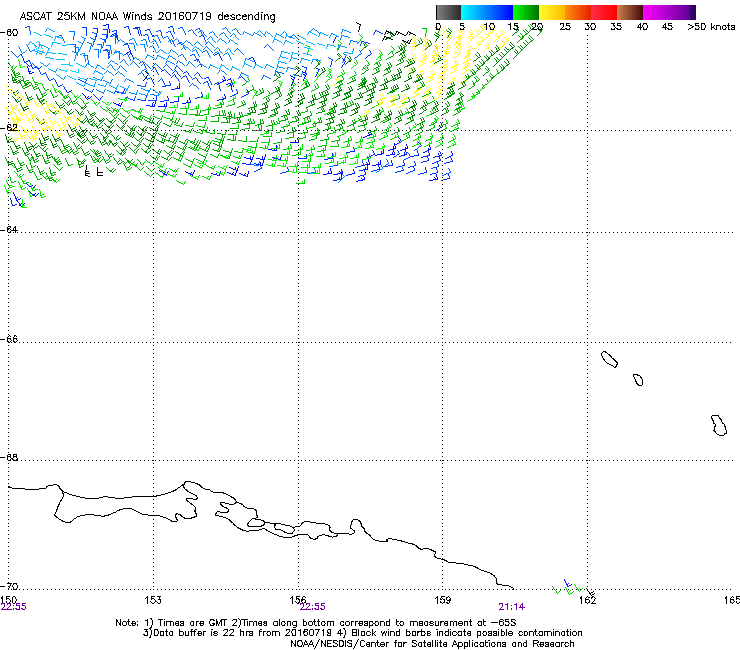The width and height of the screenshot is (740, 650).
Task: Click the blue 10-15 knots legend swatch
Action: (500, 12)
